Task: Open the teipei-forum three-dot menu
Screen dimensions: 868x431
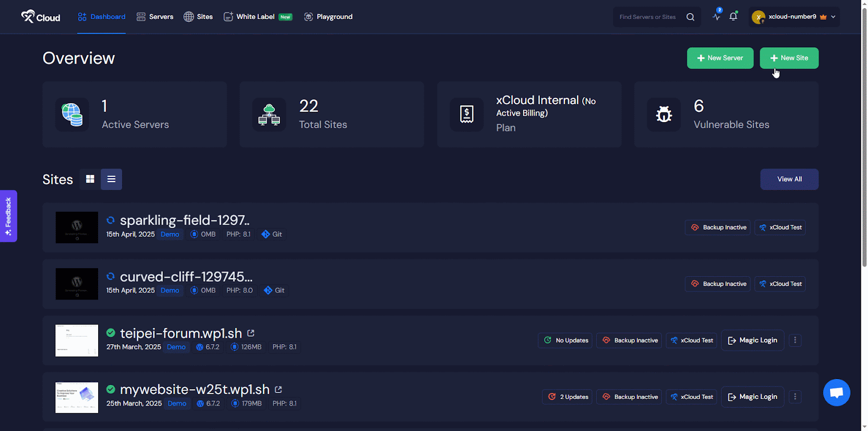Action: tap(795, 340)
